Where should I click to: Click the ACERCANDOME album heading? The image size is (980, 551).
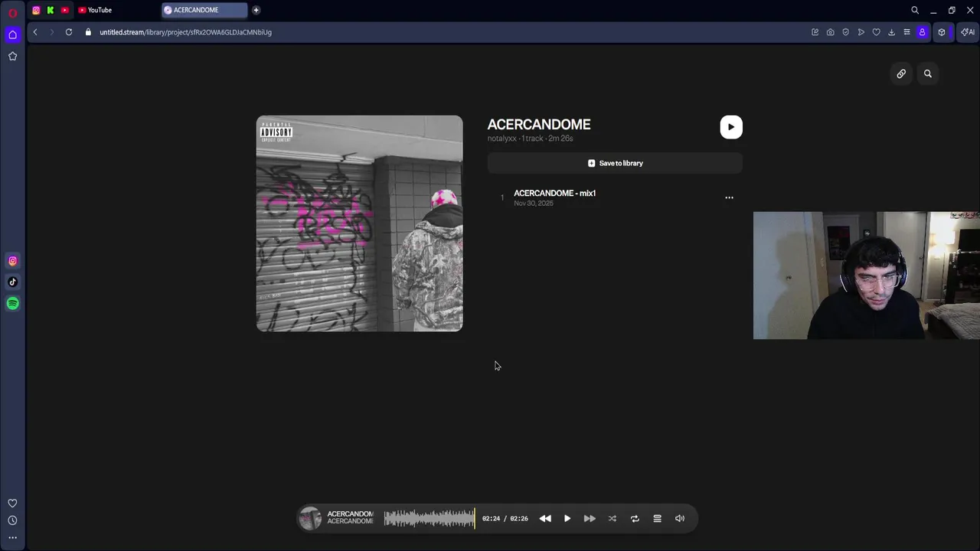539,124
